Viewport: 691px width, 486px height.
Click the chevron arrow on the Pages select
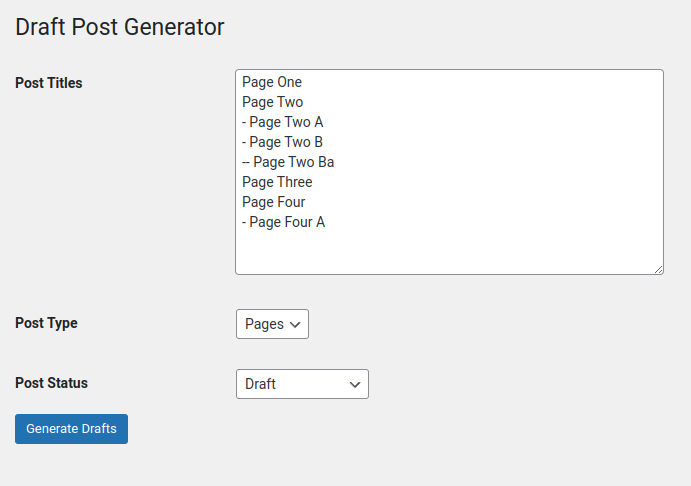point(295,324)
